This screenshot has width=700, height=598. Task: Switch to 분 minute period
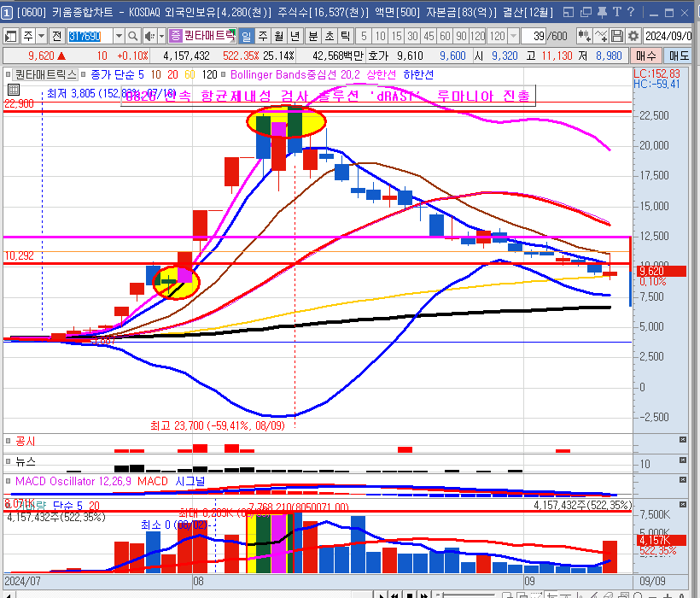[312, 36]
